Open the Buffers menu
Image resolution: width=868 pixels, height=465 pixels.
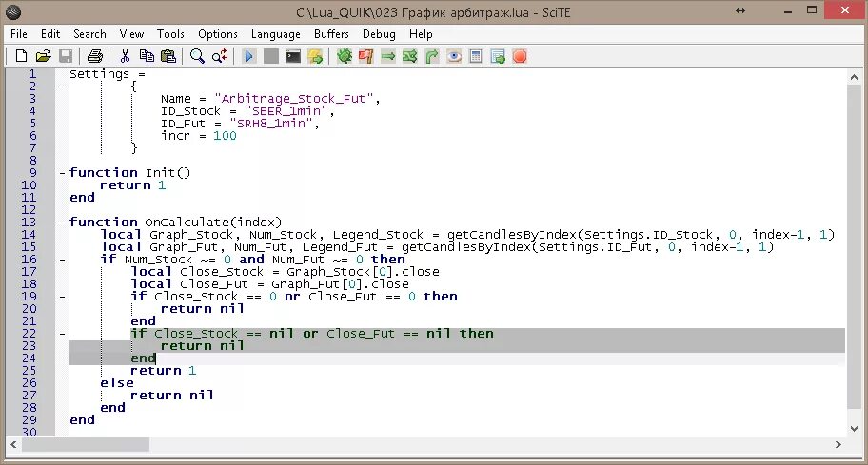tap(331, 33)
